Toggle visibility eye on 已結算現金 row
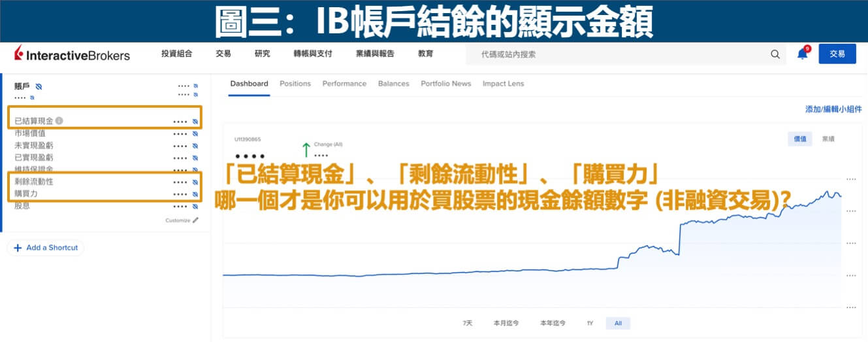Screen dimensions: 868x342 [x=195, y=122]
